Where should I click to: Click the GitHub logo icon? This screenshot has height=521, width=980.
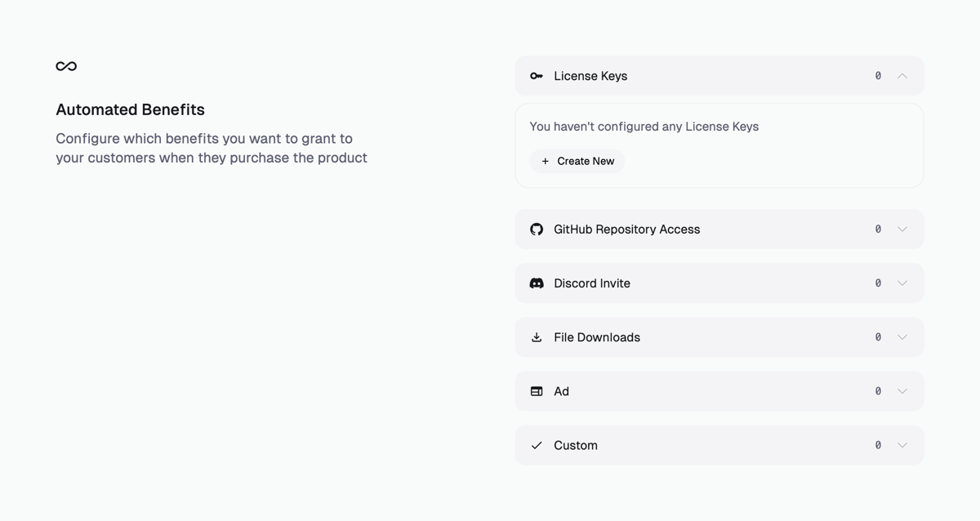(537, 229)
